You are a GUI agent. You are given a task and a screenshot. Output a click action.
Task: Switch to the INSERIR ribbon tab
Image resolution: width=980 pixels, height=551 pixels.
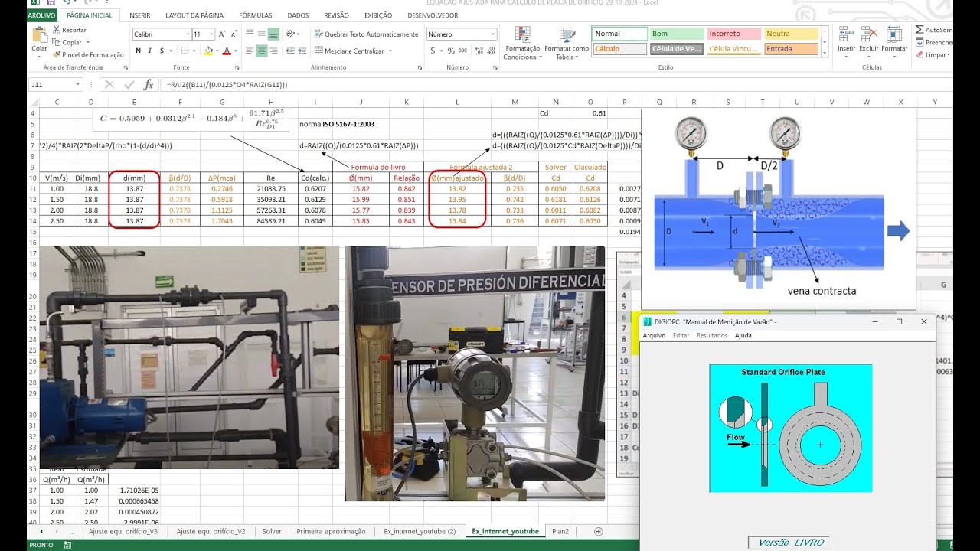pyautogui.click(x=139, y=15)
